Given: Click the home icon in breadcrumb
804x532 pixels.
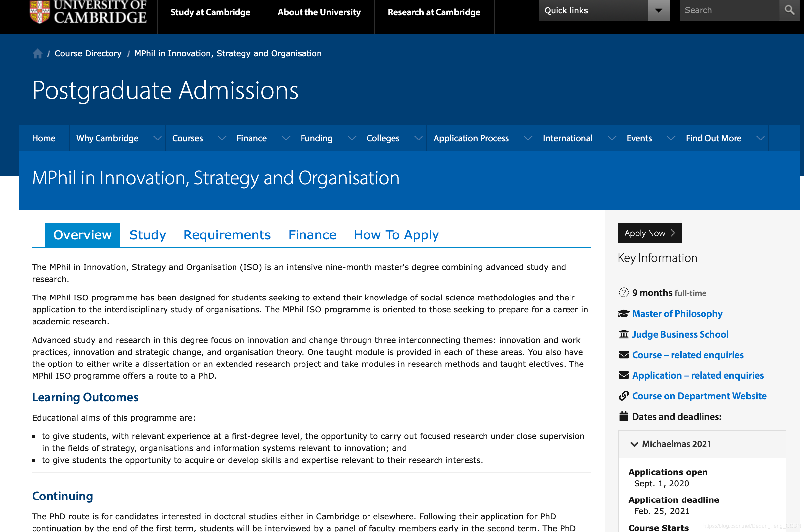Looking at the screenshot, I should (38, 54).
